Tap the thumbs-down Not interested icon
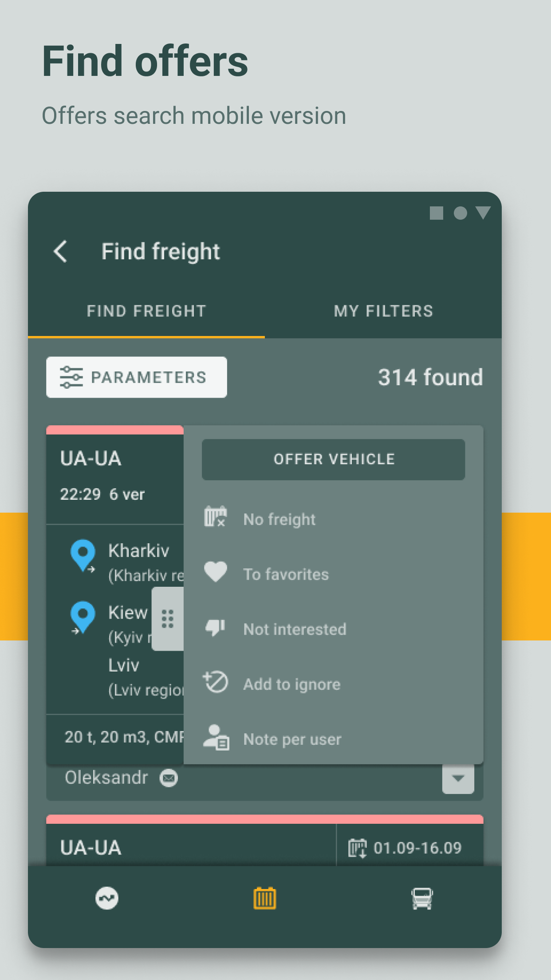Viewport: 551px width, 980px height. coord(216,628)
